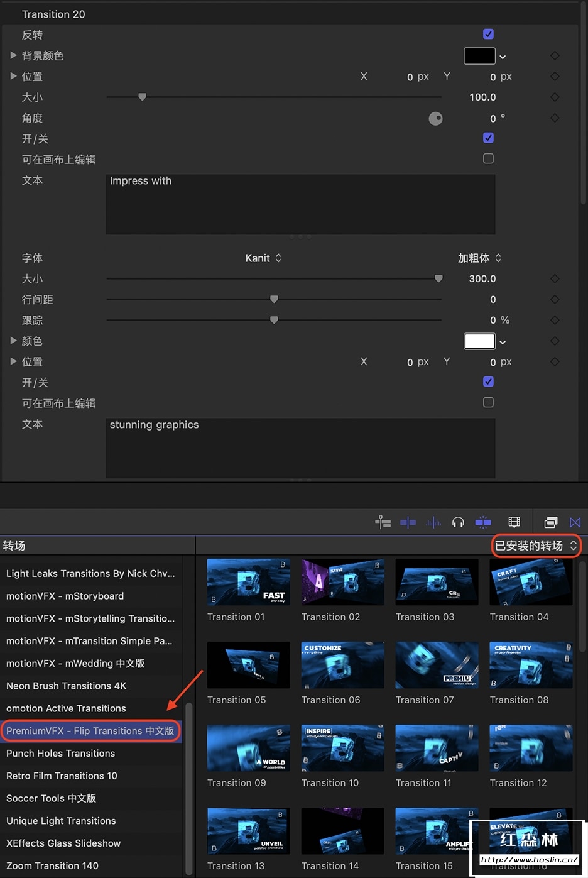The height and width of the screenshot is (878, 588).
Task: Add keyframe for top 大小 100.0 row
Action: 555,97
